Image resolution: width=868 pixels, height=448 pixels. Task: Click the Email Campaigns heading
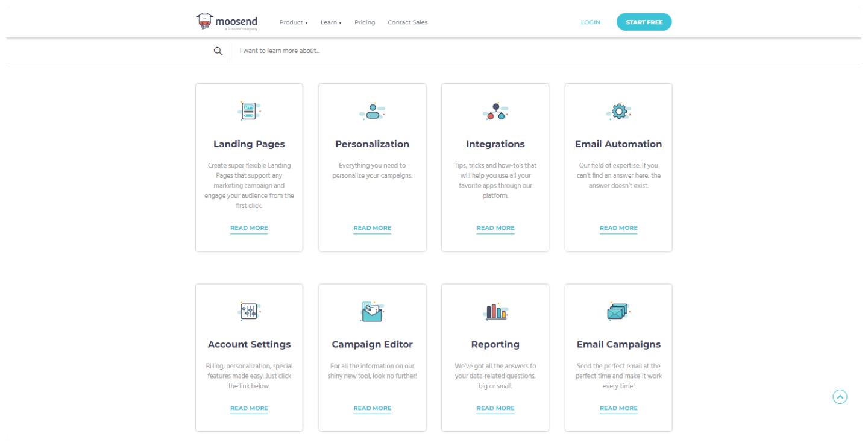[x=618, y=345]
